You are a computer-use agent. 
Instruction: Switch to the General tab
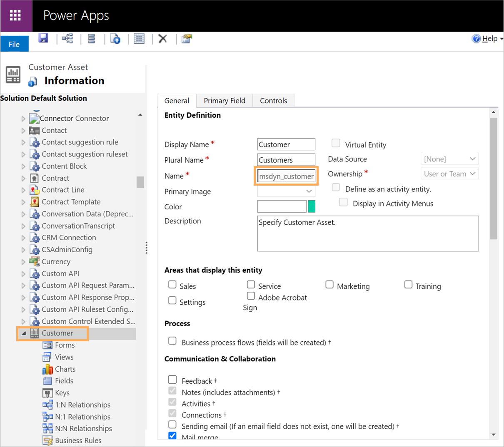coord(177,101)
